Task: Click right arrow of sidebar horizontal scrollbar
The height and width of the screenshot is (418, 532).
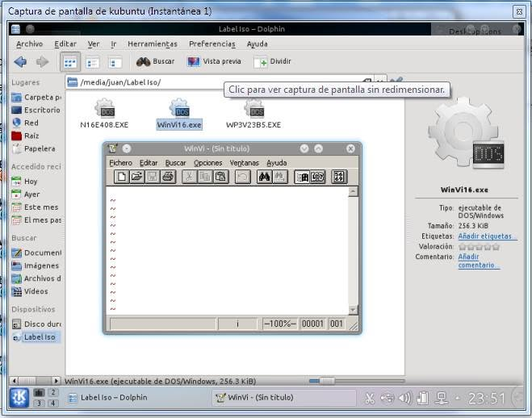Action: (x=56, y=380)
